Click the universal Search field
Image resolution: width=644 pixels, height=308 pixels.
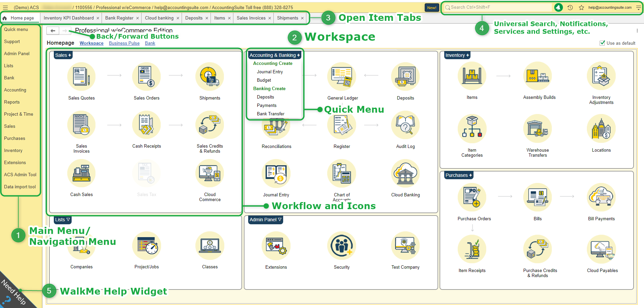498,7
